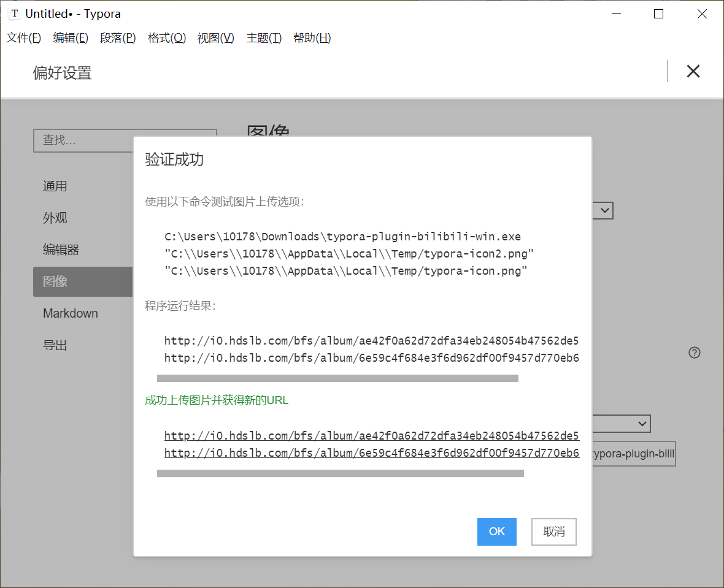Open the 编辑(E) menu
724x588 pixels.
click(x=71, y=38)
